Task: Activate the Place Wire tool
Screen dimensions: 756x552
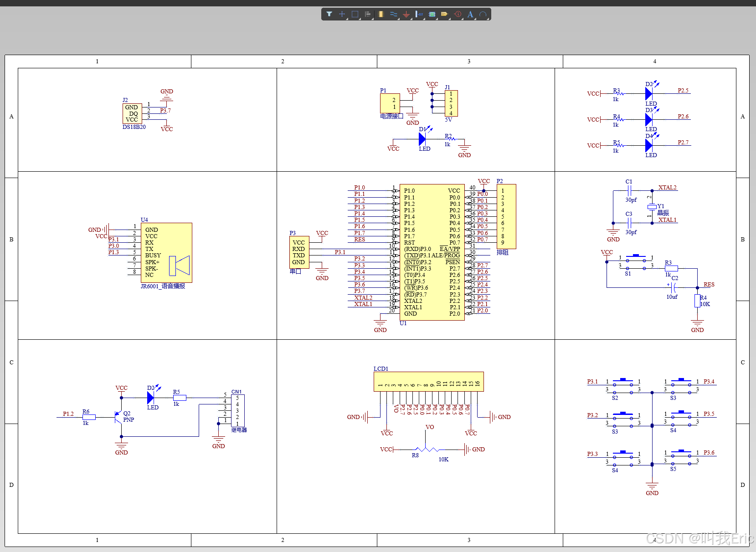Action: coord(394,14)
